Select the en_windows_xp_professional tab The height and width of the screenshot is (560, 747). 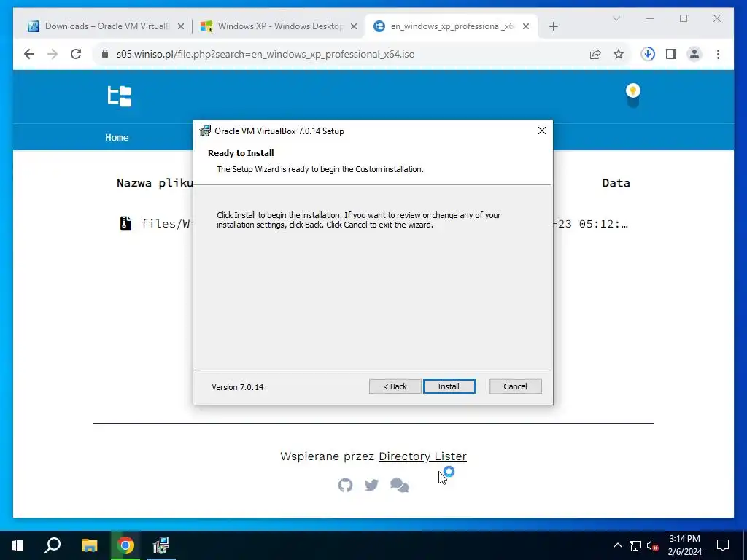pyautogui.click(x=452, y=26)
